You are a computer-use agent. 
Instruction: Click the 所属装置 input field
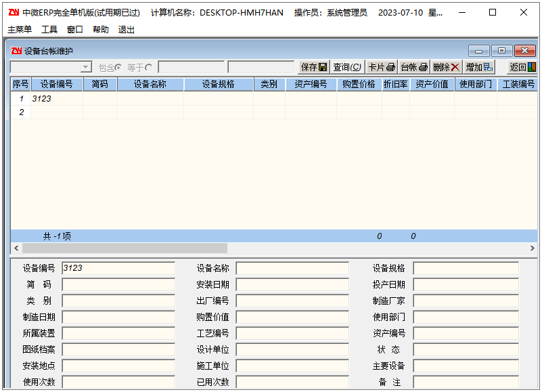(x=118, y=333)
